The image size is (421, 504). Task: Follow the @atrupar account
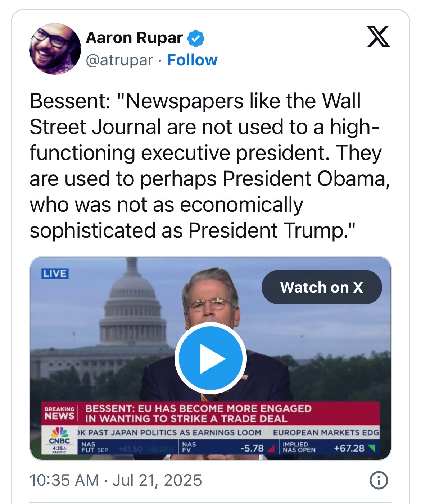tap(192, 60)
